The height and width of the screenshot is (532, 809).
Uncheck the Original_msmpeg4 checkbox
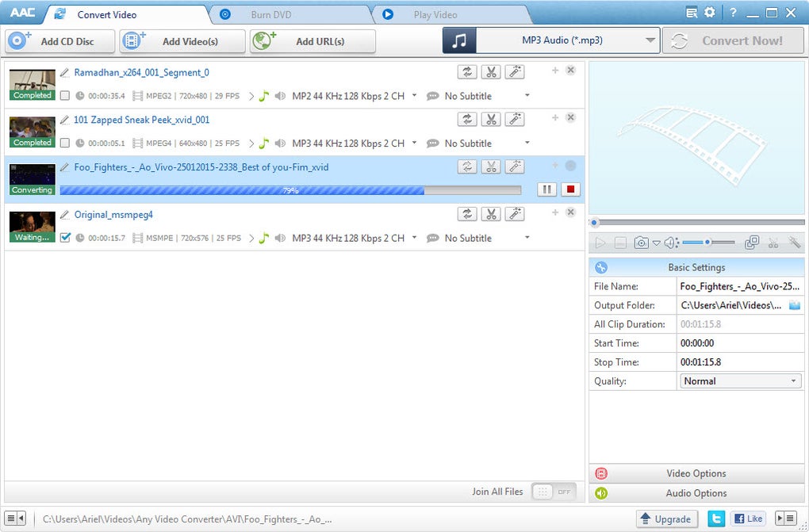coord(64,237)
